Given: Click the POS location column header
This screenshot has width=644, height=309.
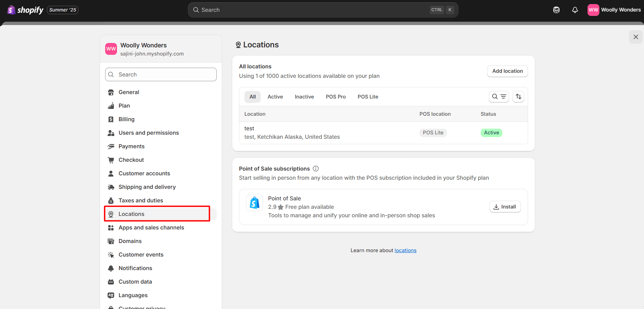Looking at the screenshot, I should point(435,114).
